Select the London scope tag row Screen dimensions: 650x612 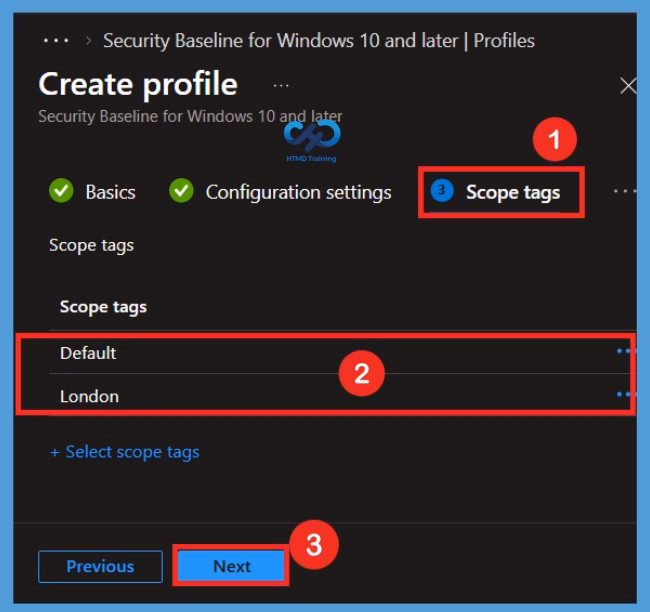point(342,396)
